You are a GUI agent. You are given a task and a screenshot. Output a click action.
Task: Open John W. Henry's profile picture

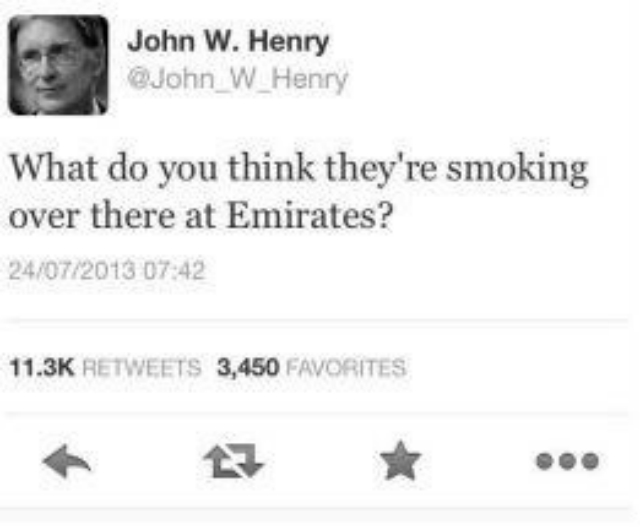pos(59,65)
